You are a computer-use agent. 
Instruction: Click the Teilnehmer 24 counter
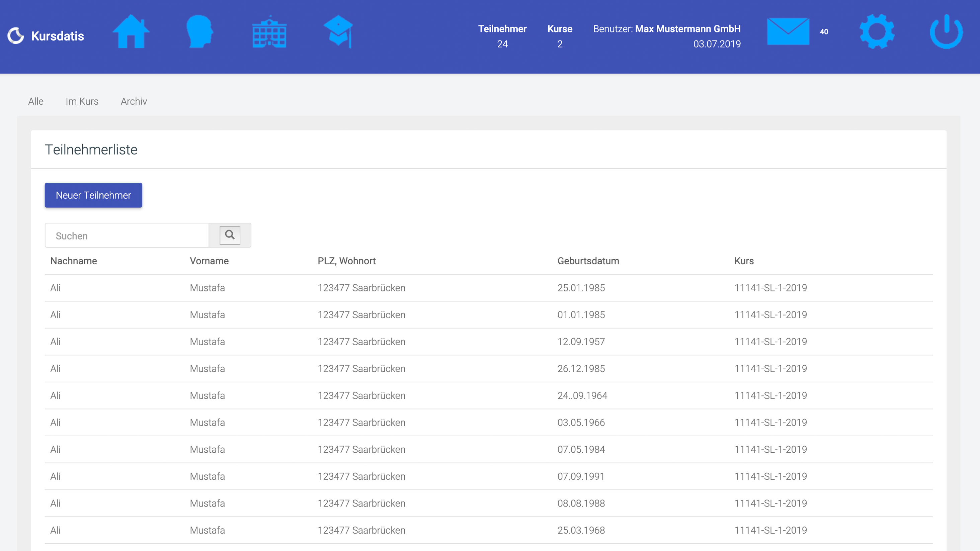click(x=502, y=36)
